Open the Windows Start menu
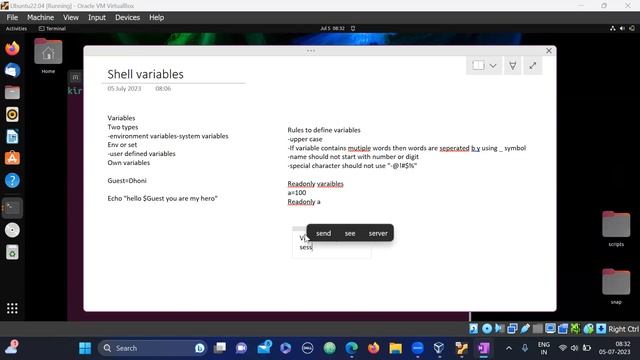The height and width of the screenshot is (360, 640). click(x=85, y=348)
